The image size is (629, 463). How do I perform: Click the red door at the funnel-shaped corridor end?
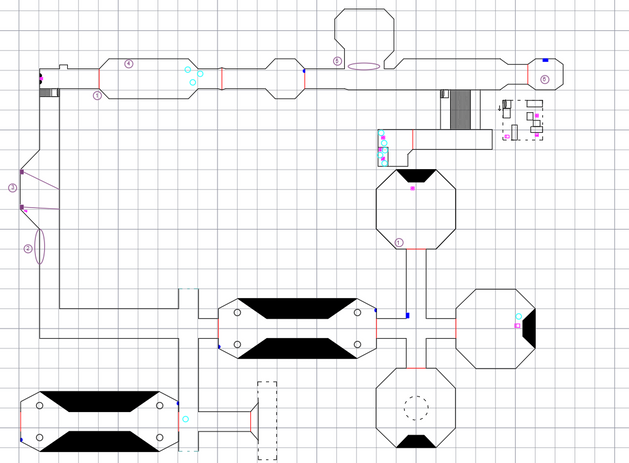(x=250, y=422)
